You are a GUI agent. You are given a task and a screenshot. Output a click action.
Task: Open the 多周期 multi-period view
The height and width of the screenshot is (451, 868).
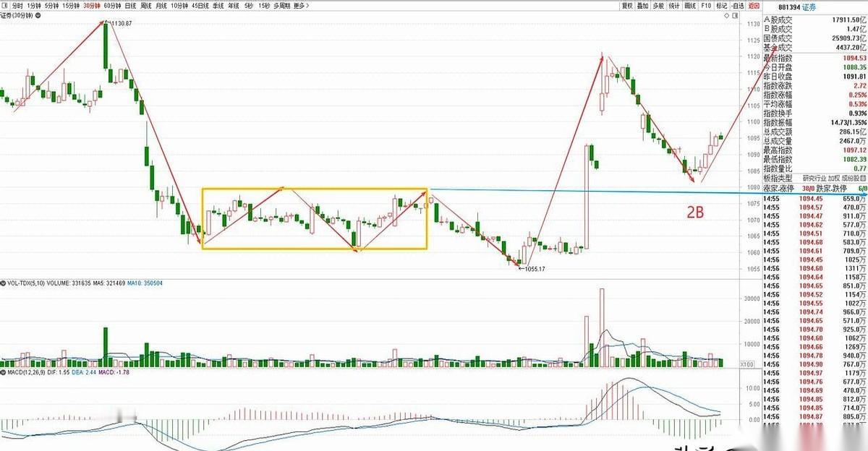pos(281,6)
